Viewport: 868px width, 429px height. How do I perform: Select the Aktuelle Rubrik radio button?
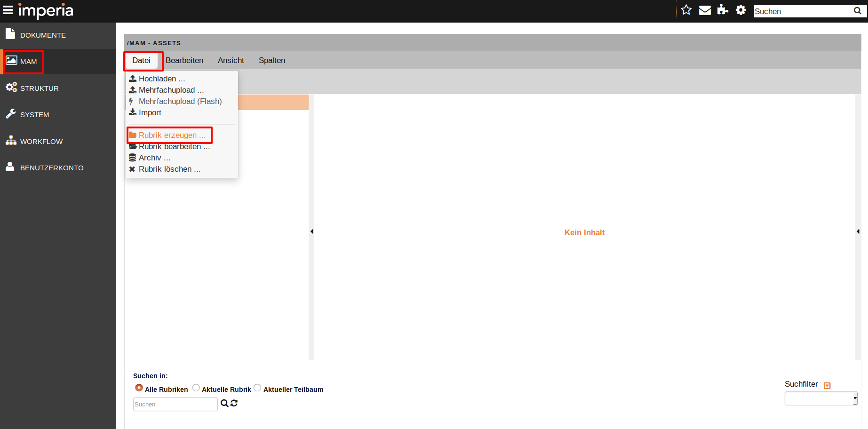coord(196,388)
